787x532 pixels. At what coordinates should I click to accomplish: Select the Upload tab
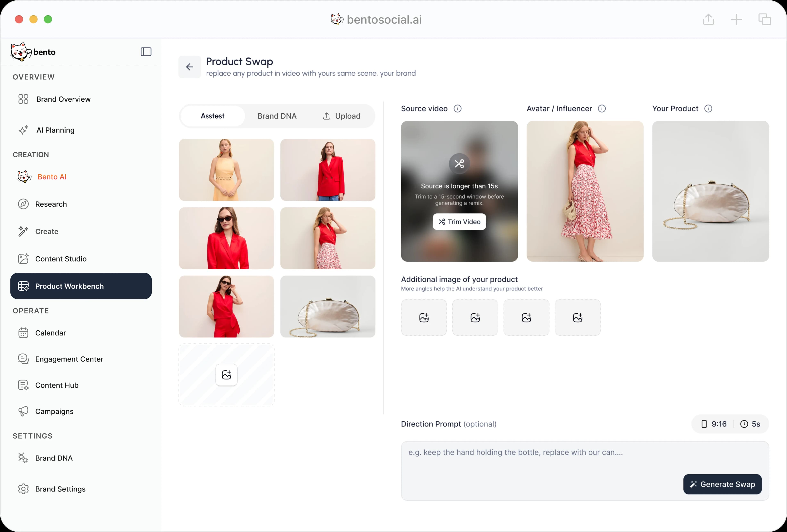pos(342,116)
